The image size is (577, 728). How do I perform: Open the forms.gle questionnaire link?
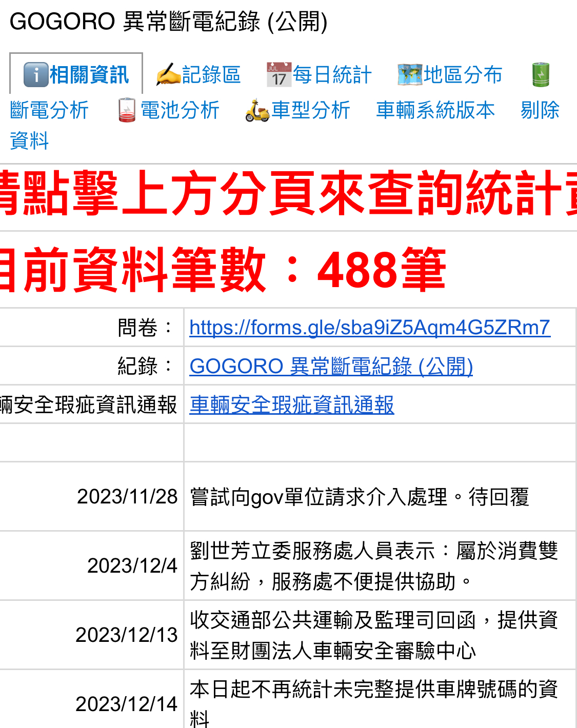click(x=370, y=327)
